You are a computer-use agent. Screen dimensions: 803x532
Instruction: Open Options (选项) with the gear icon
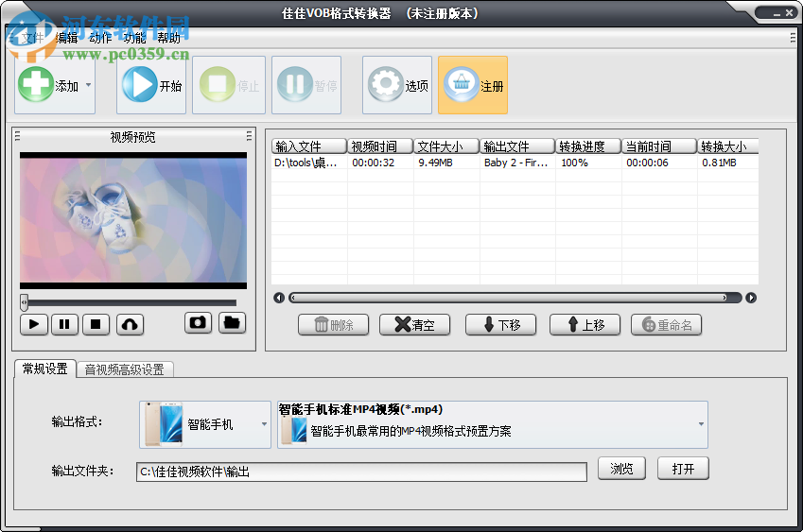coord(397,85)
